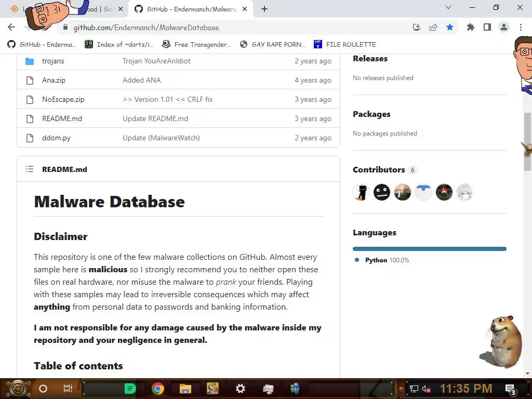Close the partly hidden second tab
This screenshot has height=399, width=532.
click(121, 9)
